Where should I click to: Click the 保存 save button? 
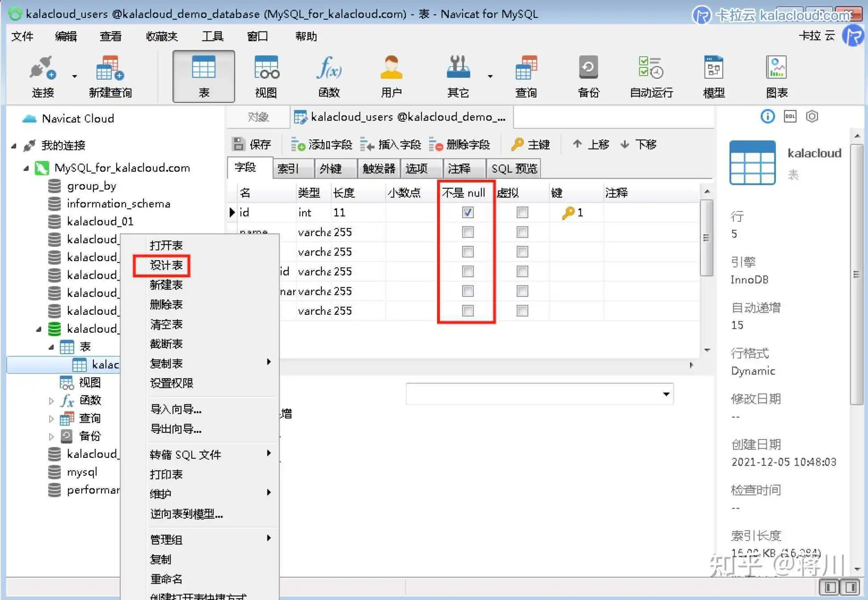pos(252,144)
